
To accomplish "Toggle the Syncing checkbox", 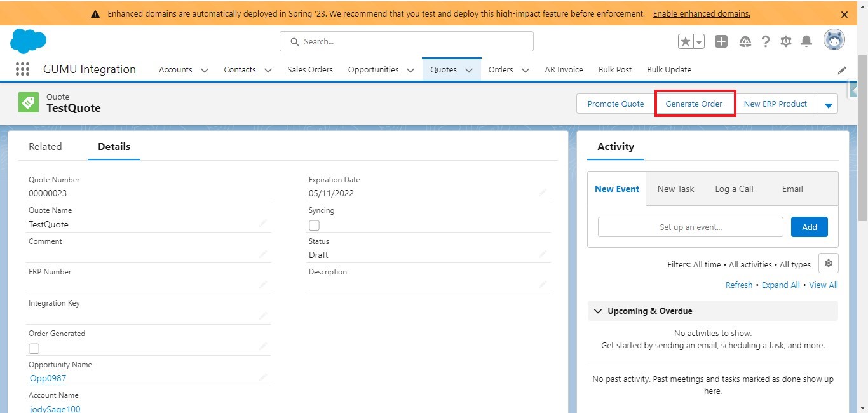I will tap(314, 225).
